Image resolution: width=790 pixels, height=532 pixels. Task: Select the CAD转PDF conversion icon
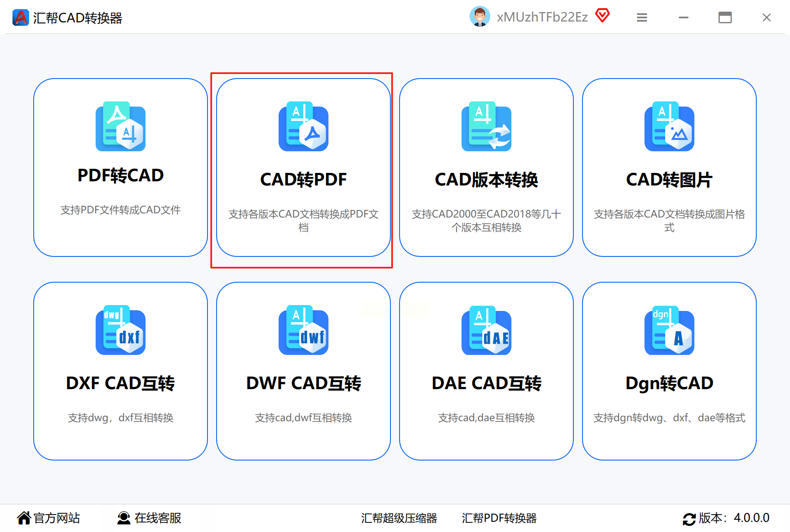pos(304,126)
